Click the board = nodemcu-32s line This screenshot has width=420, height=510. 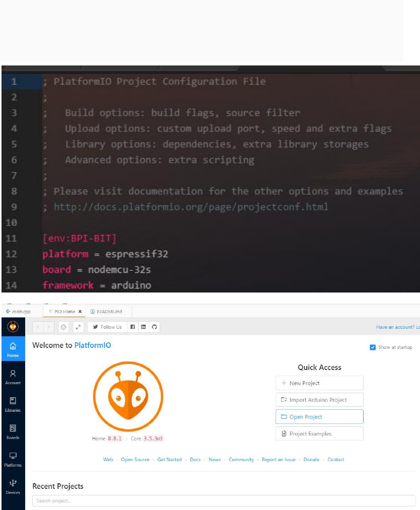point(97,270)
